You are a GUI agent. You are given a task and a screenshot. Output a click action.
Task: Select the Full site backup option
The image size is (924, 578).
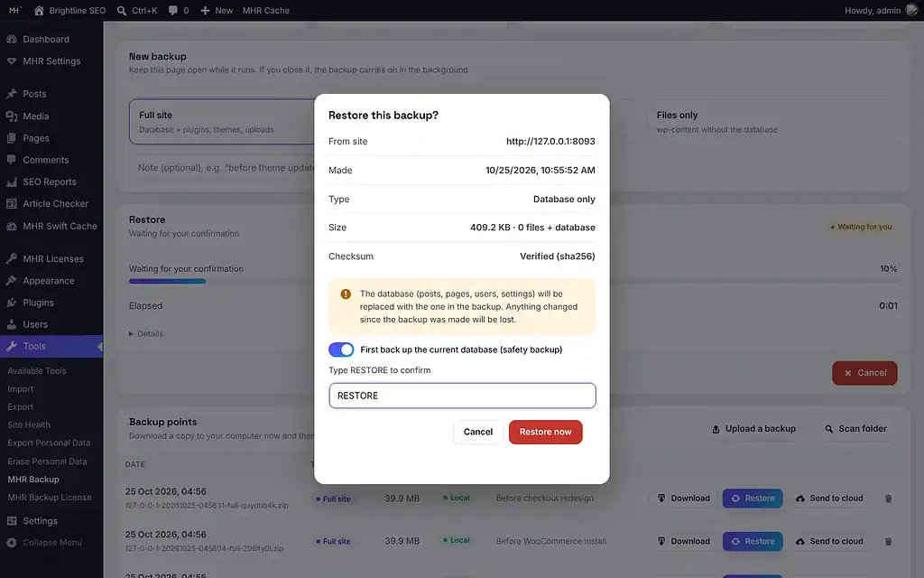(222, 122)
